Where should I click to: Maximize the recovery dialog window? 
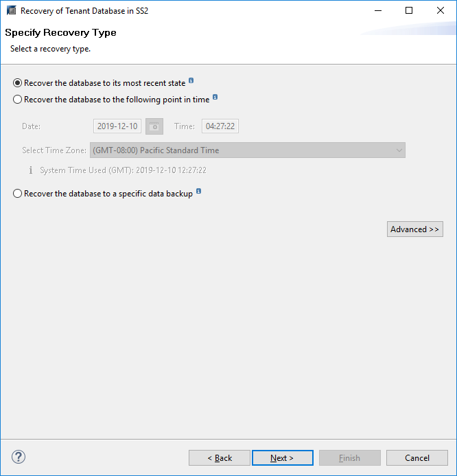click(x=409, y=11)
